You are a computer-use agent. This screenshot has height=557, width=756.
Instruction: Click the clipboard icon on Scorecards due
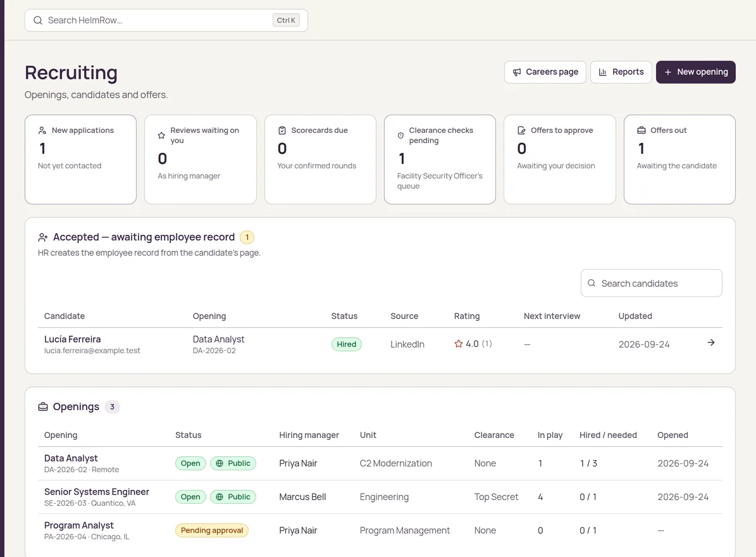[x=282, y=130]
